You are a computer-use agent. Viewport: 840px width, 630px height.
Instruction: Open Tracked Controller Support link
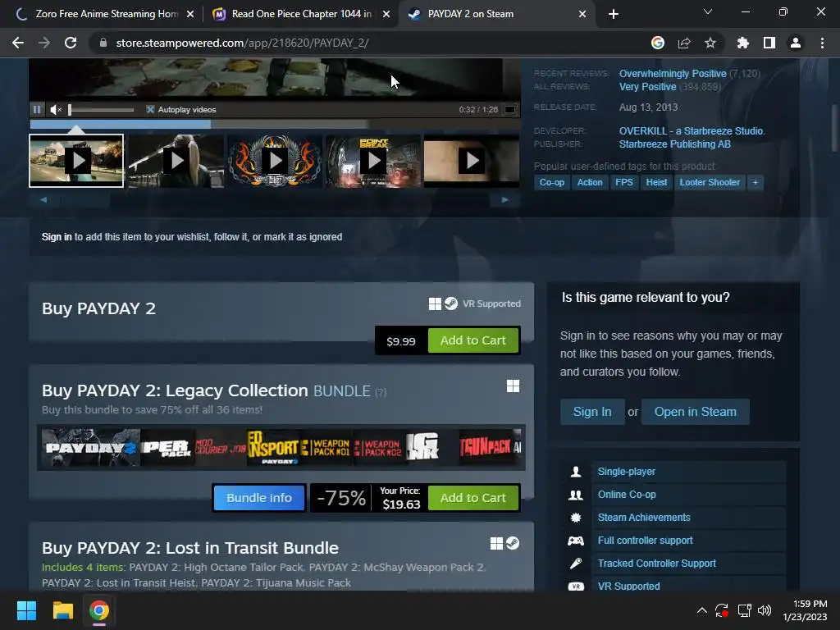coord(657,564)
